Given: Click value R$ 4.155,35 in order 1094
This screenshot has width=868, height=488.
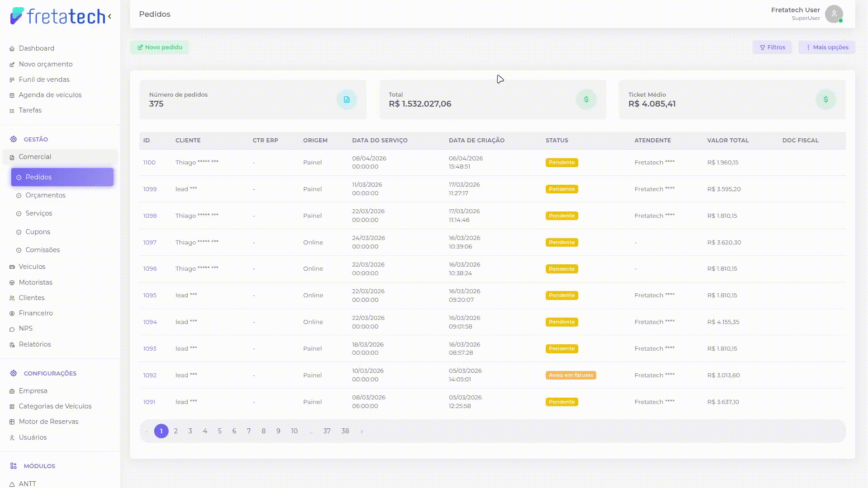Looking at the screenshot, I should click(723, 322).
